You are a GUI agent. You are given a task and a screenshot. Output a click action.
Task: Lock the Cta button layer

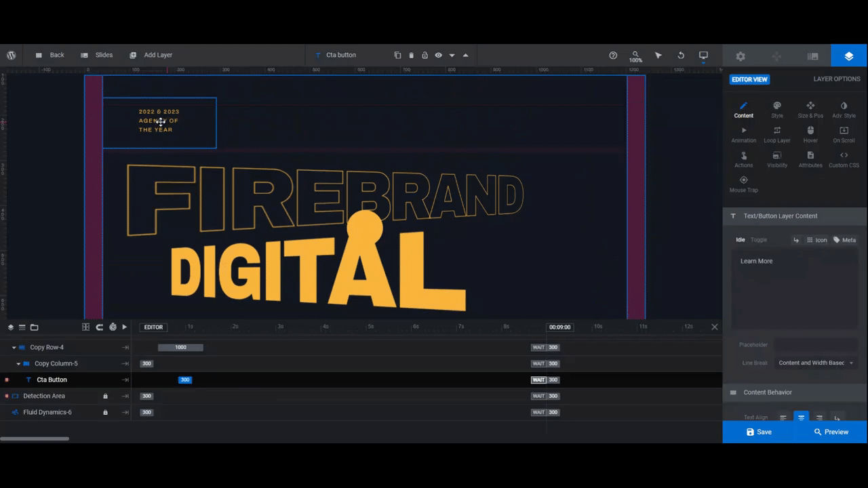[x=425, y=55]
